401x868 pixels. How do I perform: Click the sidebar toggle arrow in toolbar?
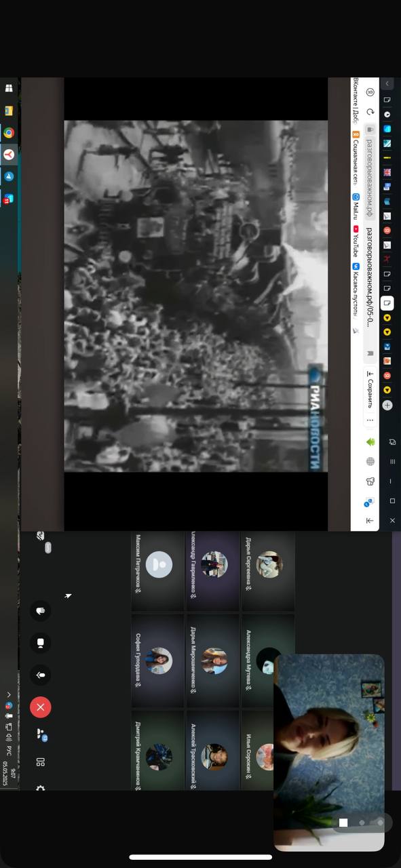[370, 520]
